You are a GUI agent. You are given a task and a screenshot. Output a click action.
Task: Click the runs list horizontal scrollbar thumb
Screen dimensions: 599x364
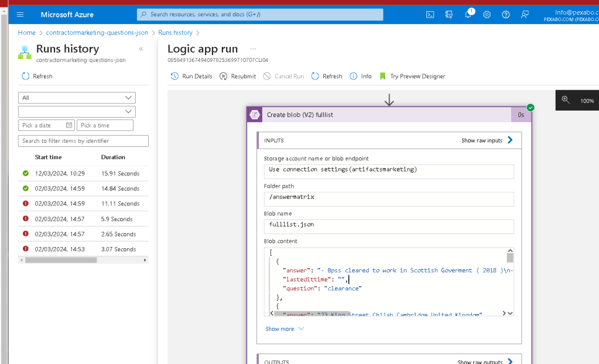(x=61, y=260)
